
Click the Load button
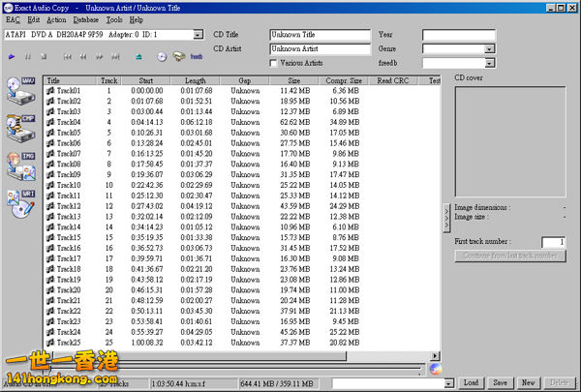point(471,383)
